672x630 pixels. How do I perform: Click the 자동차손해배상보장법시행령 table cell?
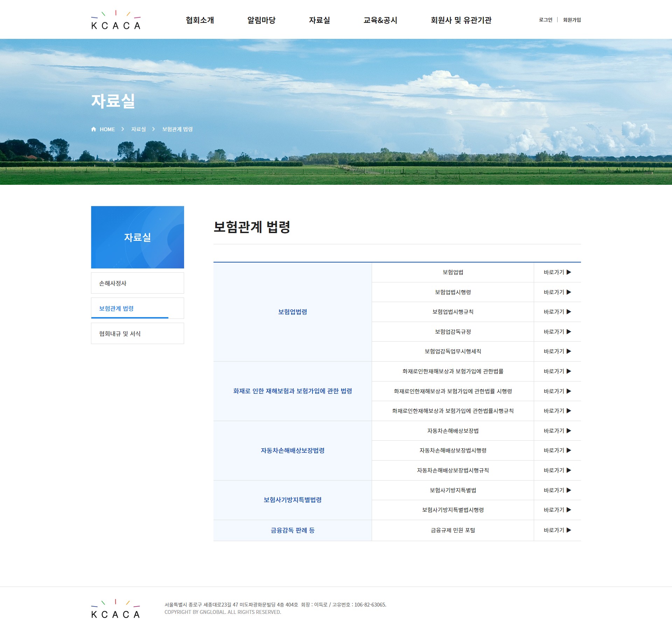[x=453, y=450]
